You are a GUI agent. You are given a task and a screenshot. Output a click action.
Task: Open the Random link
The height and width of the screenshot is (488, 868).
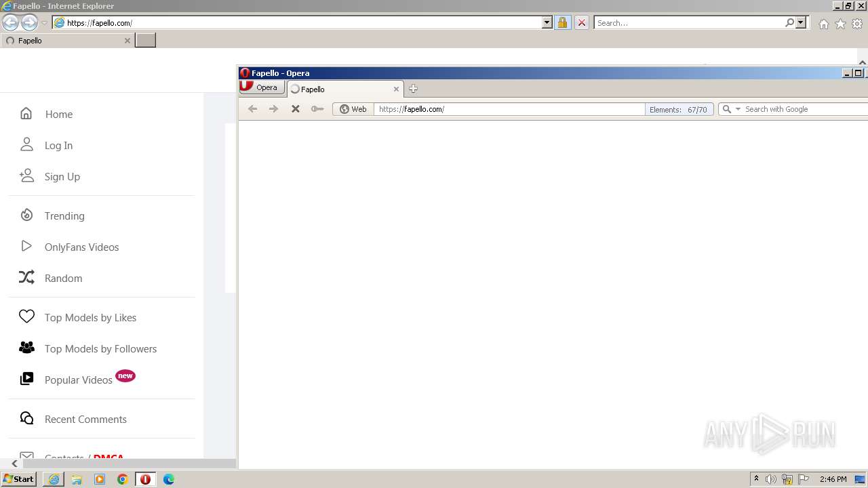tap(63, 278)
